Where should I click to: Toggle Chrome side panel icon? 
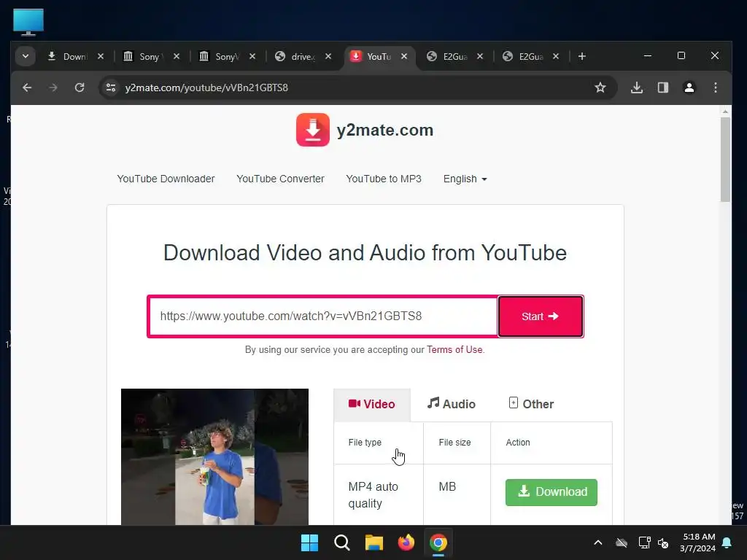[663, 87]
